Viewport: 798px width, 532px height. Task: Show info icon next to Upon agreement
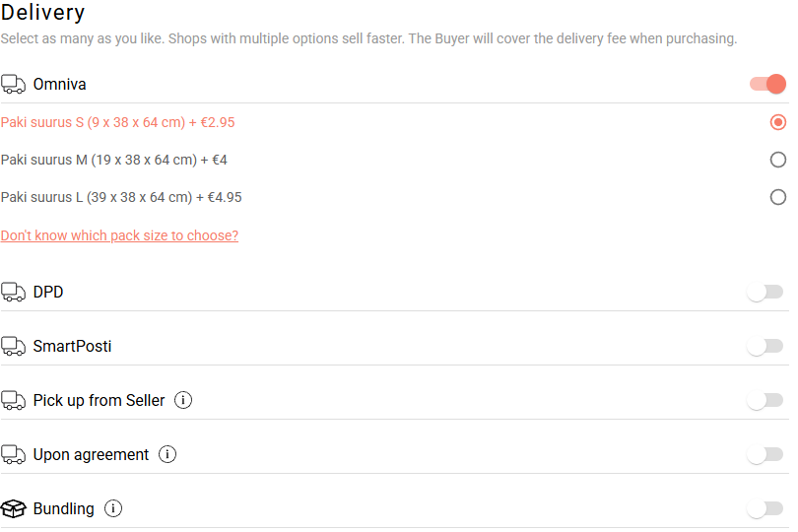(x=167, y=454)
